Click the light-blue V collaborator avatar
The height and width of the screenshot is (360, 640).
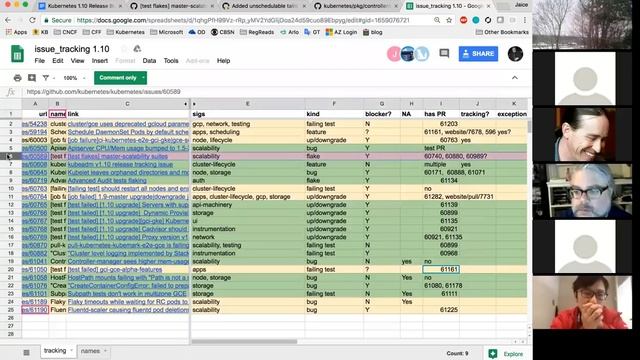tap(422, 54)
